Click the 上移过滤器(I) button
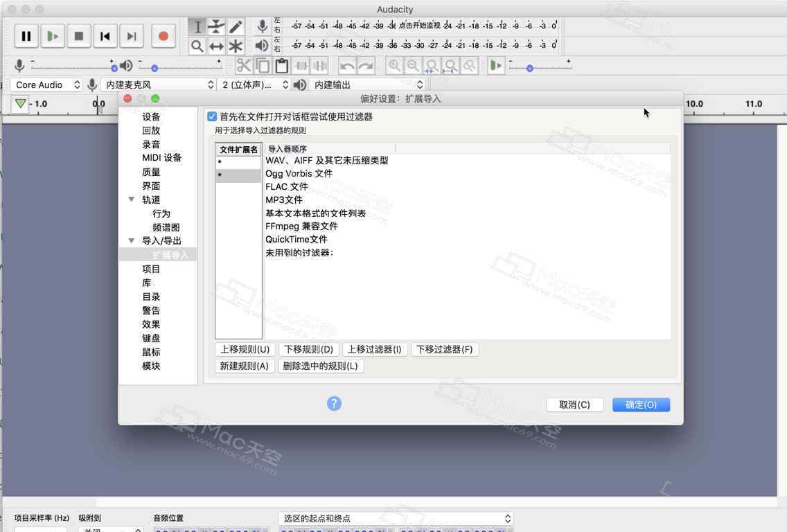Screen dimensions: 787x532 pos(374,349)
